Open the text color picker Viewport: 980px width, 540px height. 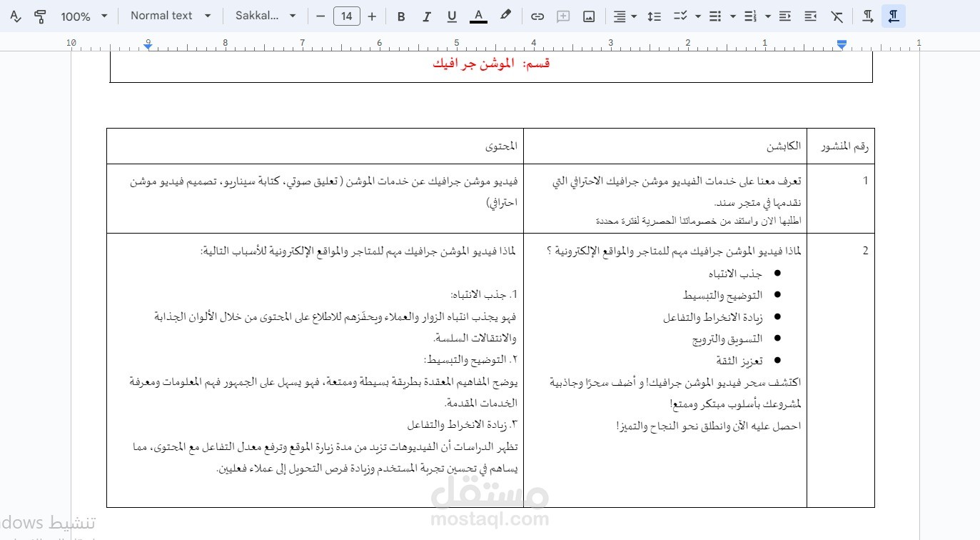pos(478,16)
